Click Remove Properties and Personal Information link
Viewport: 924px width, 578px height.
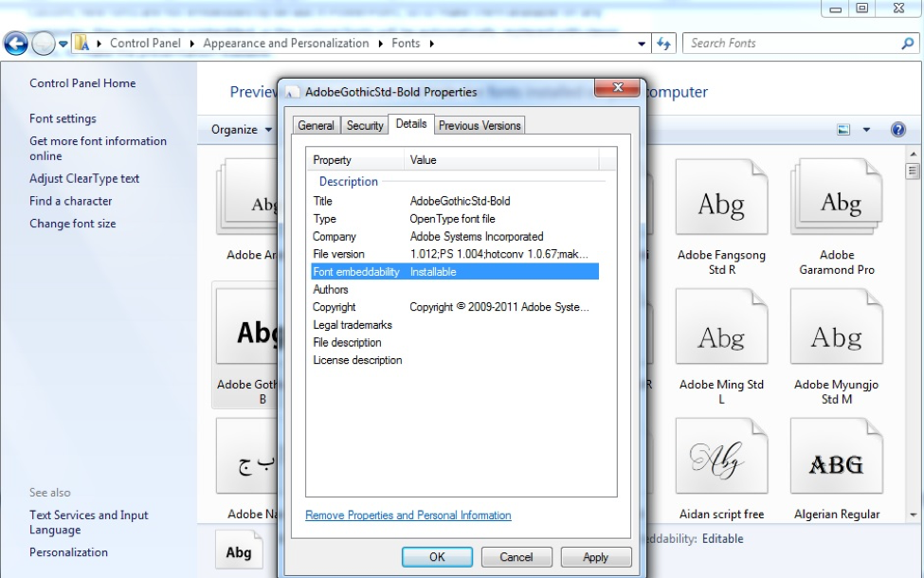408,515
